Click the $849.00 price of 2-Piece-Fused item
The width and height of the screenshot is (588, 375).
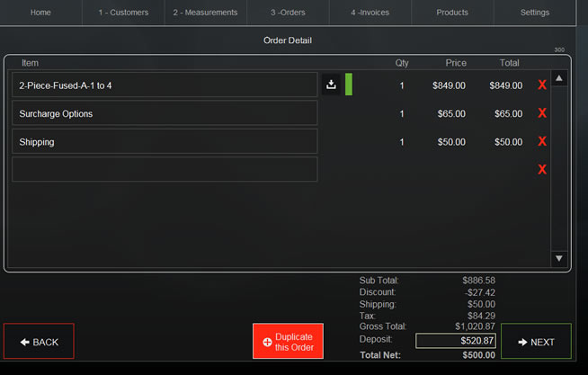(449, 85)
